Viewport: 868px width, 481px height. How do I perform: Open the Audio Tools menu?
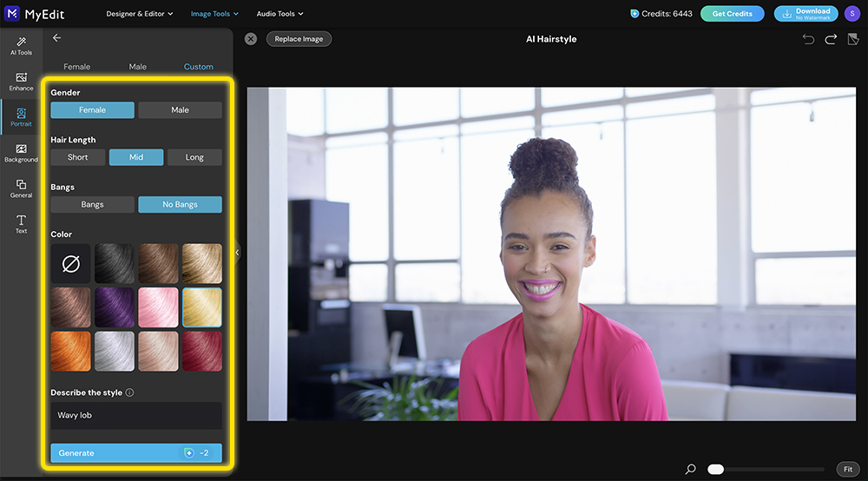click(x=279, y=14)
